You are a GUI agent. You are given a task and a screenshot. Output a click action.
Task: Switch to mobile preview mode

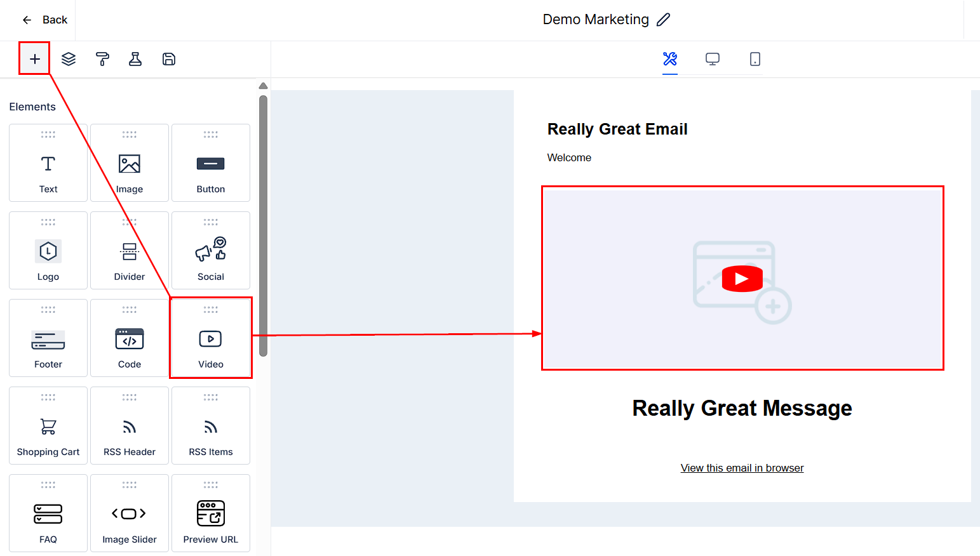pos(755,59)
